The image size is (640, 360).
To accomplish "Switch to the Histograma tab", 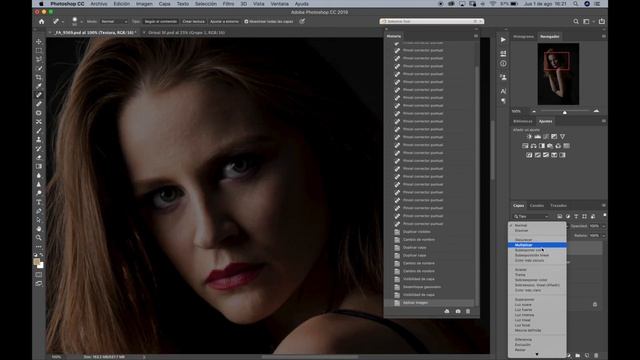I will pyautogui.click(x=523, y=36).
